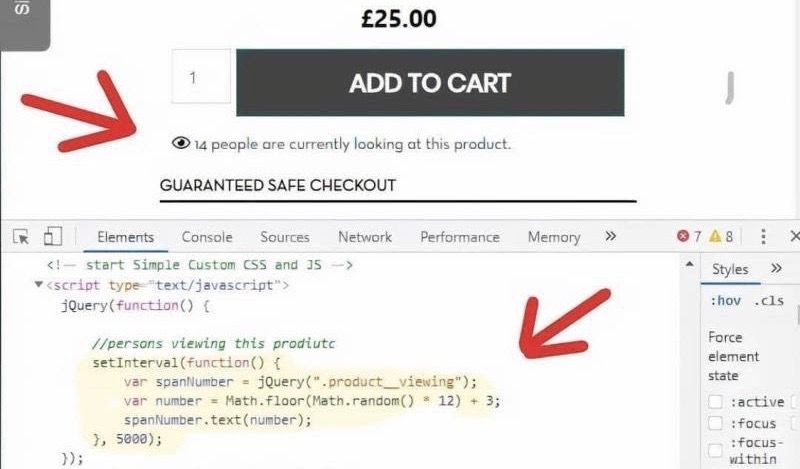The width and height of the screenshot is (800, 469).
Task: Click the eye icon beside viewer count
Action: coord(181,144)
